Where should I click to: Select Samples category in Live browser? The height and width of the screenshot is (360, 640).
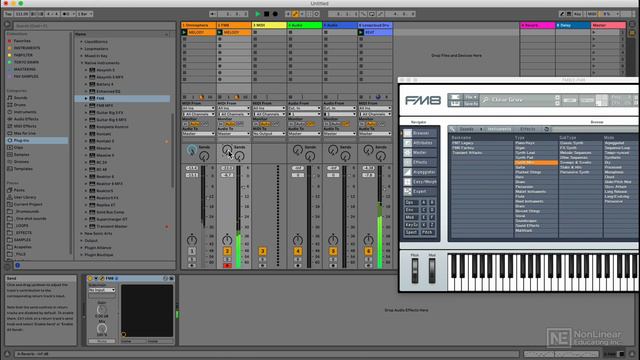pos(21,155)
